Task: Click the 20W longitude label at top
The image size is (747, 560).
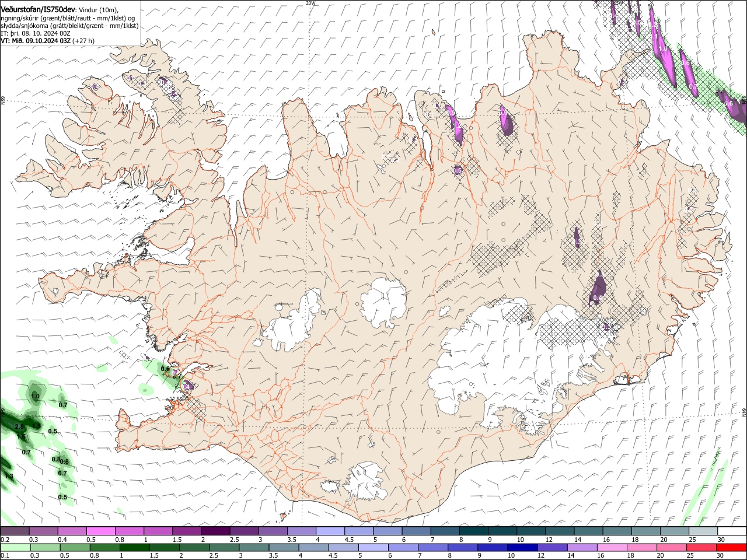Action: [310, 3]
